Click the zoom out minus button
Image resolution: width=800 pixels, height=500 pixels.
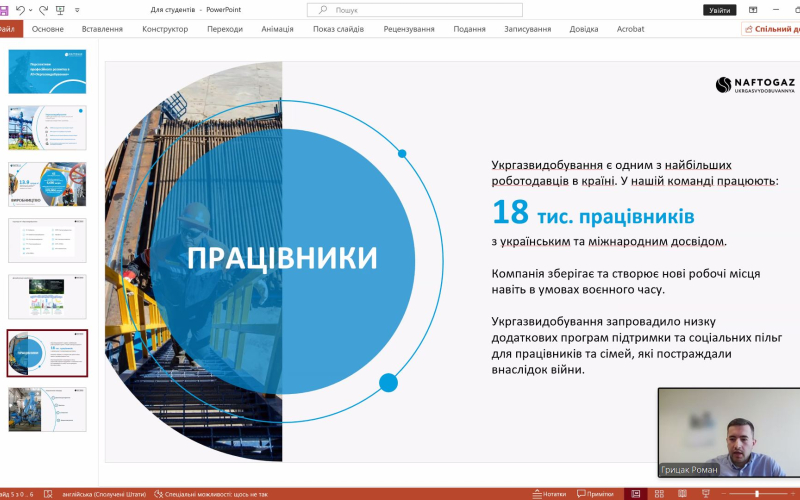pos(724,494)
